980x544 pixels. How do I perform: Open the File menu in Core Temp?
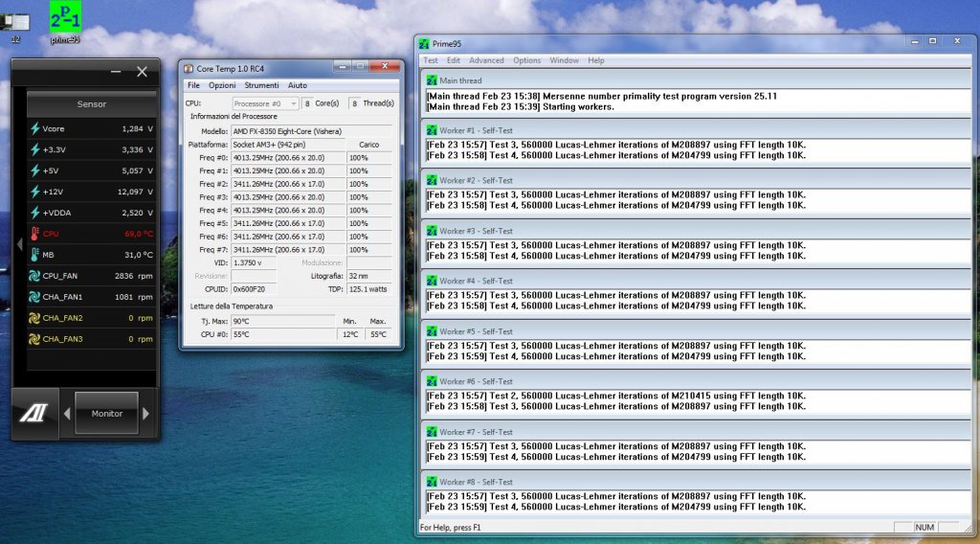[x=193, y=85]
